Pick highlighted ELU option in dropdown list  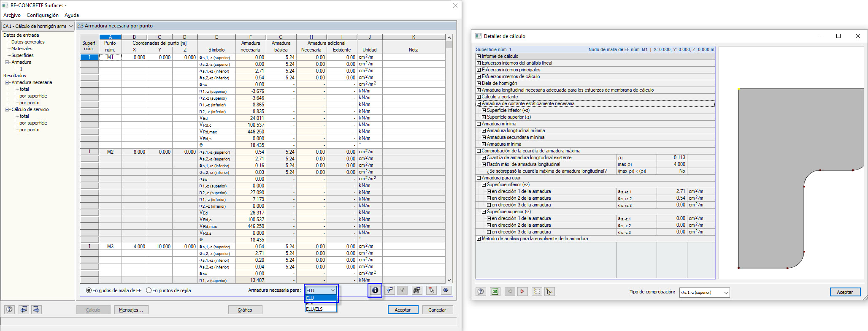(x=321, y=298)
